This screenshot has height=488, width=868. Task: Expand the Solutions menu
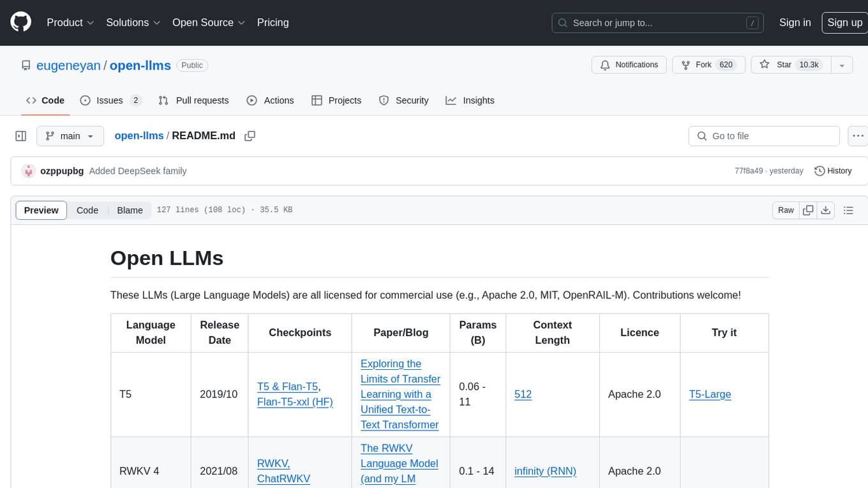(133, 22)
